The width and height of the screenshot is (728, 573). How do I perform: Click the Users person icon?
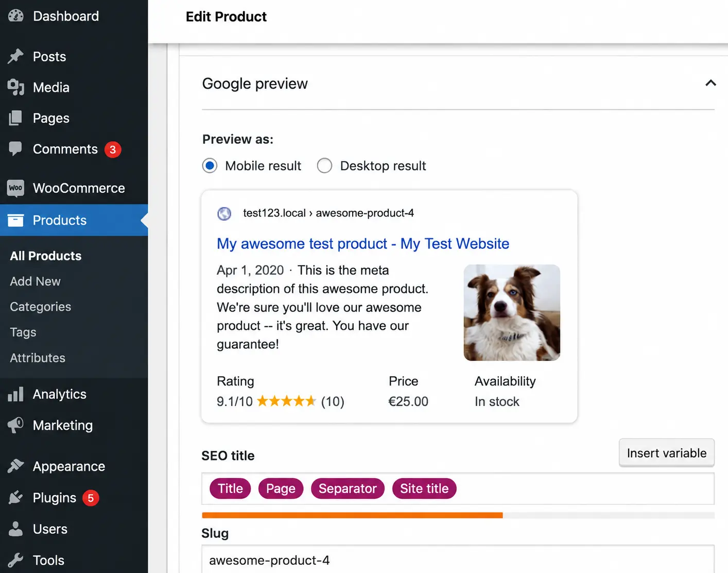click(16, 529)
